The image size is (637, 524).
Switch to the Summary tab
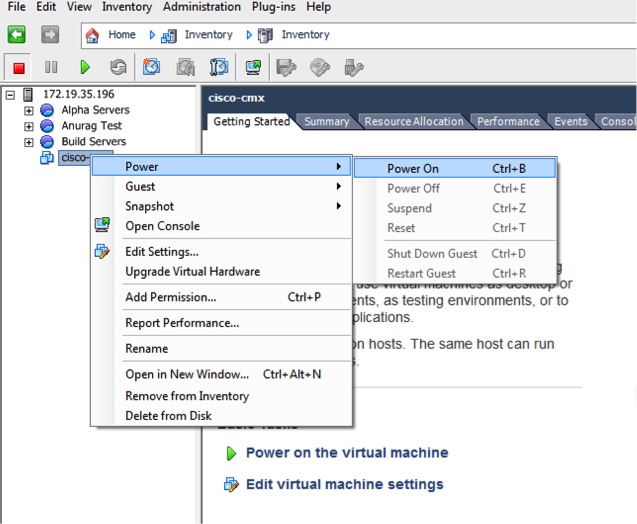(x=326, y=122)
